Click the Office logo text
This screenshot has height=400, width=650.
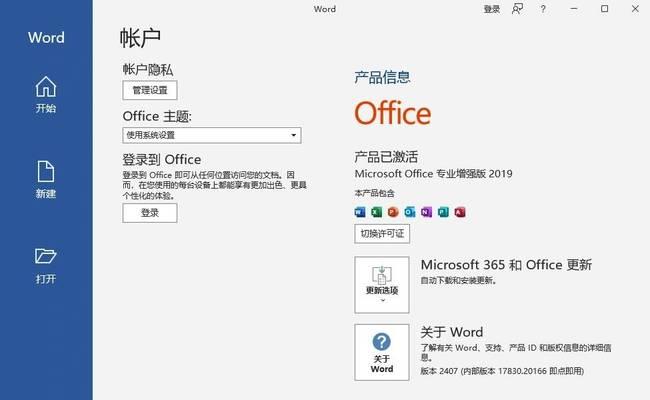coord(393,113)
